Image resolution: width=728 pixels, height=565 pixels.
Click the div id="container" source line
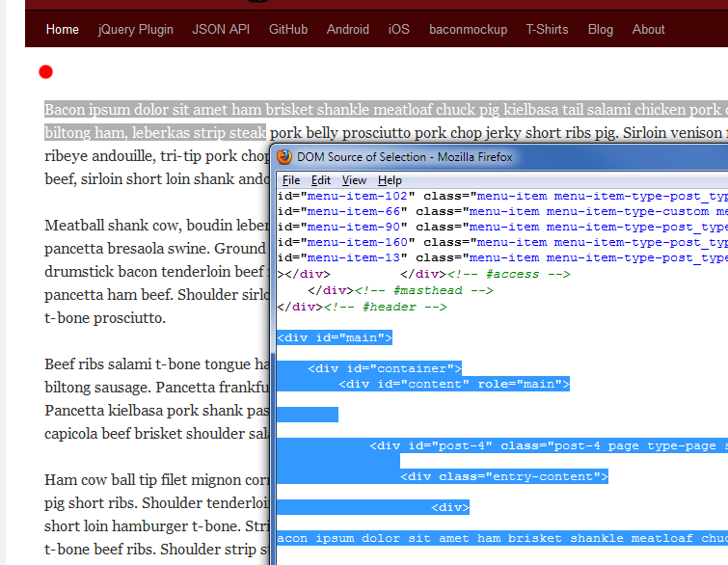[385, 368]
